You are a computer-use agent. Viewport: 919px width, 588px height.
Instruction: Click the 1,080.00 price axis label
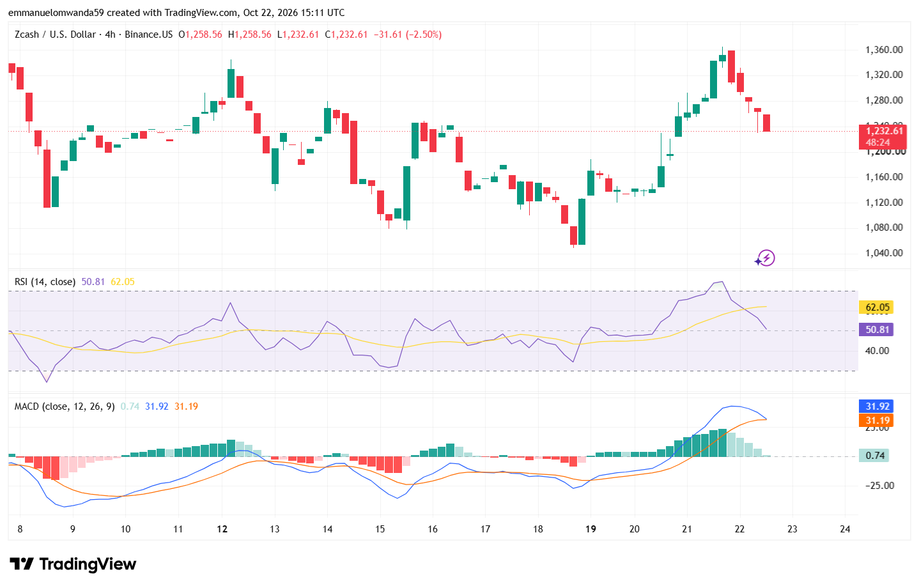pos(884,228)
